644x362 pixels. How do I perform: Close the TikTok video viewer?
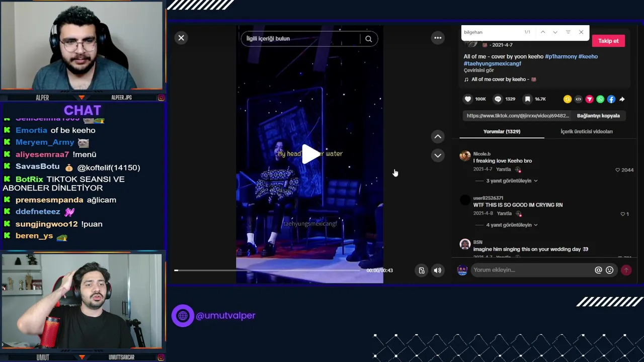click(181, 38)
